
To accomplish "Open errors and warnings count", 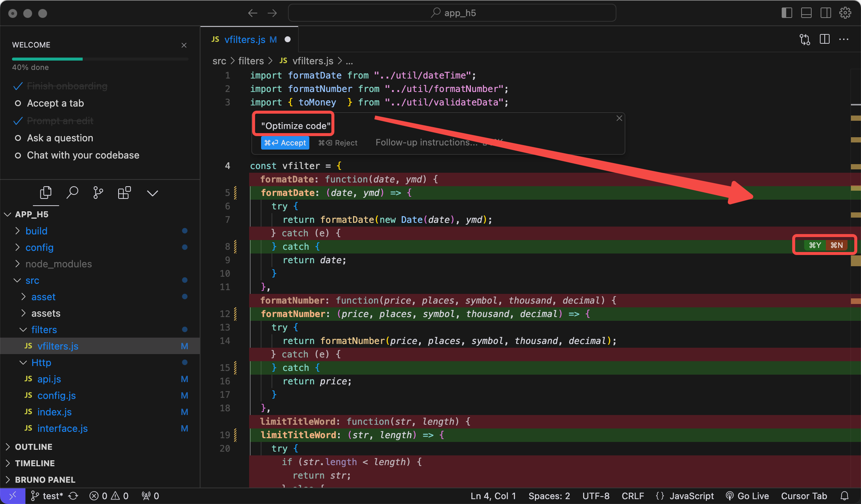I will point(109,496).
